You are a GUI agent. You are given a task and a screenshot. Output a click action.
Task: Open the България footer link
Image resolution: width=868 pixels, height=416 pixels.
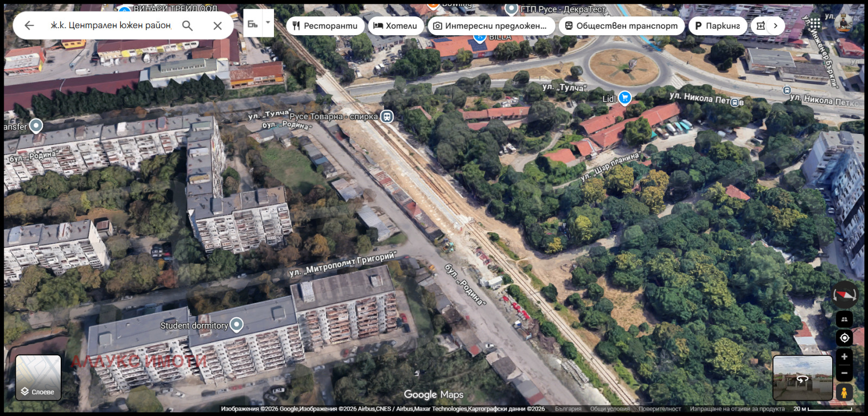coord(568,409)
